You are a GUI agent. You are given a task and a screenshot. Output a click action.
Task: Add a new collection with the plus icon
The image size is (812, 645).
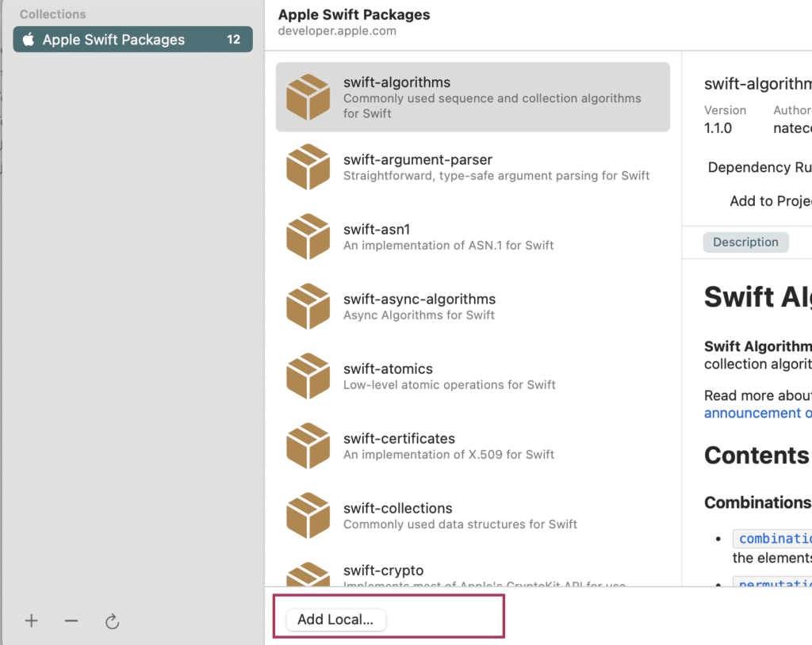(31, 621)
